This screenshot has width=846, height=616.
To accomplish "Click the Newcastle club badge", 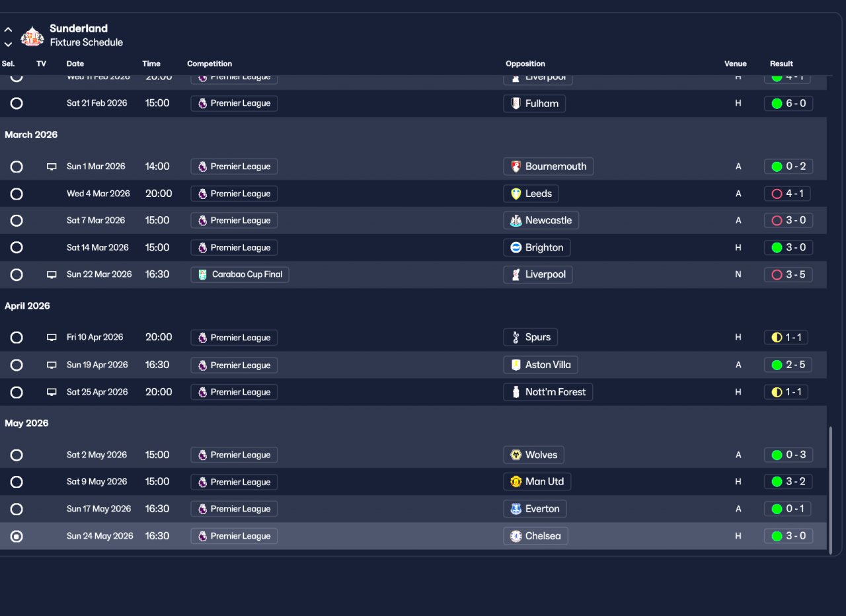I will 516,221.
